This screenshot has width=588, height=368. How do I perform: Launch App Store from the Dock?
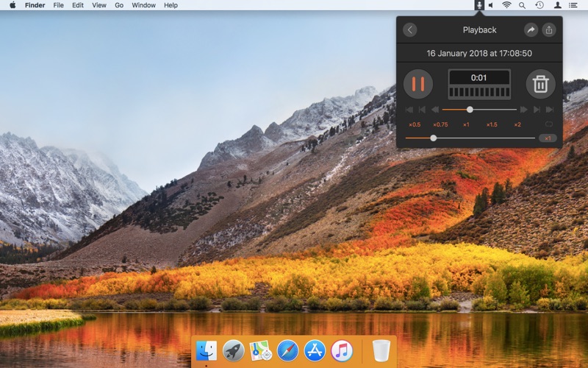click(x=315, y=350)
